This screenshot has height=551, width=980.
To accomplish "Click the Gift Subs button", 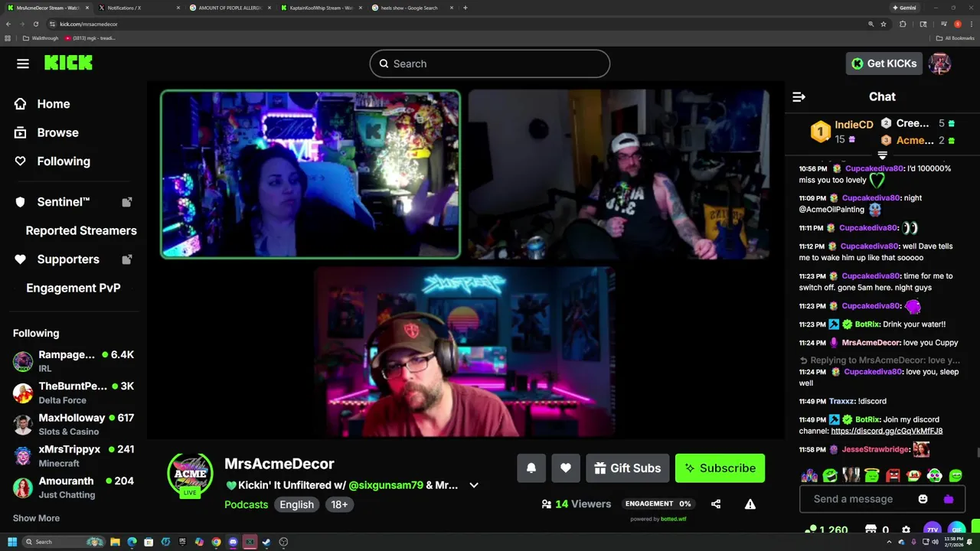I will tap(628, 468).
